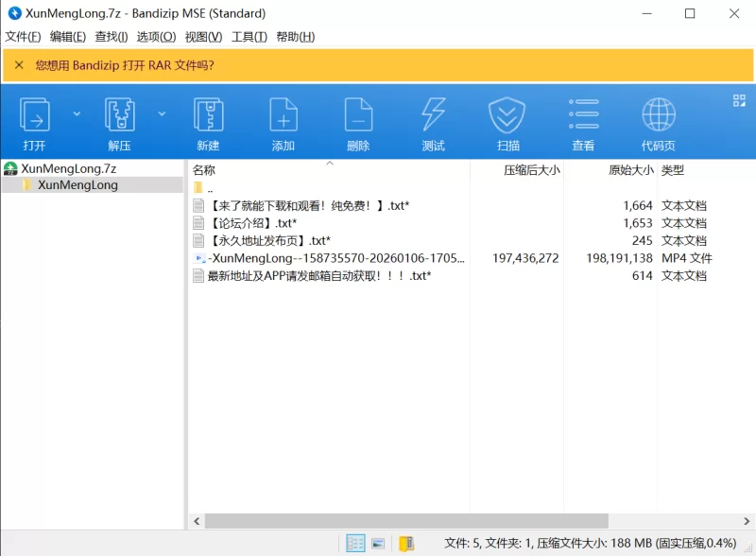Maximize the Bandizip window
This screenshot has height=556, width=756.
pos(690,13)
